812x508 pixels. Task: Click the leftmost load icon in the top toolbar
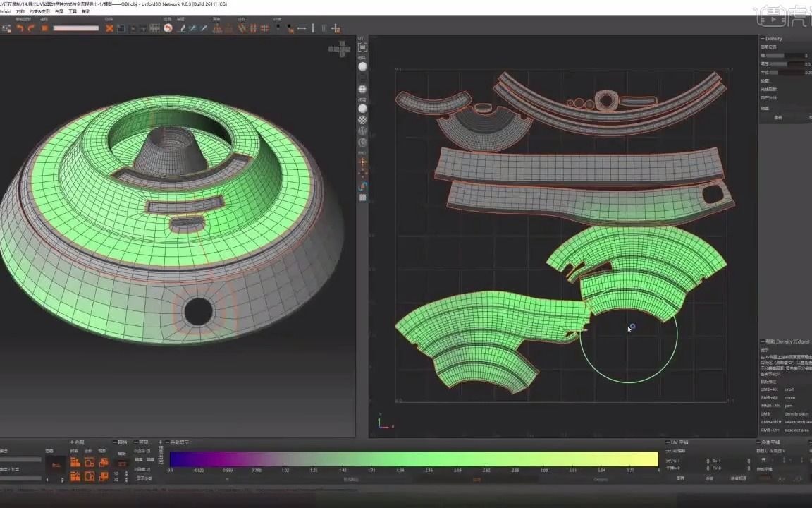coord(6,28)
